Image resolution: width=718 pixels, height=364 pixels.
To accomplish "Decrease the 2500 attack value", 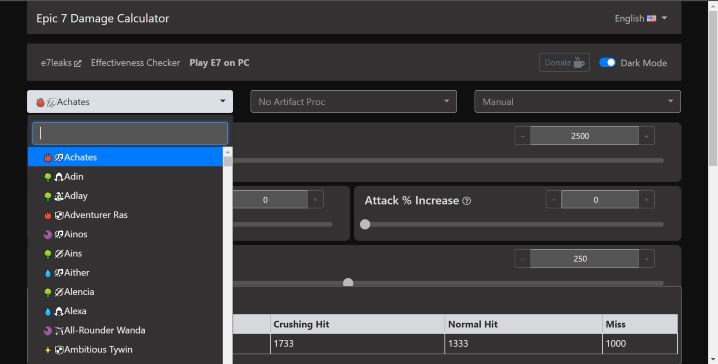I will click(522, 136).
